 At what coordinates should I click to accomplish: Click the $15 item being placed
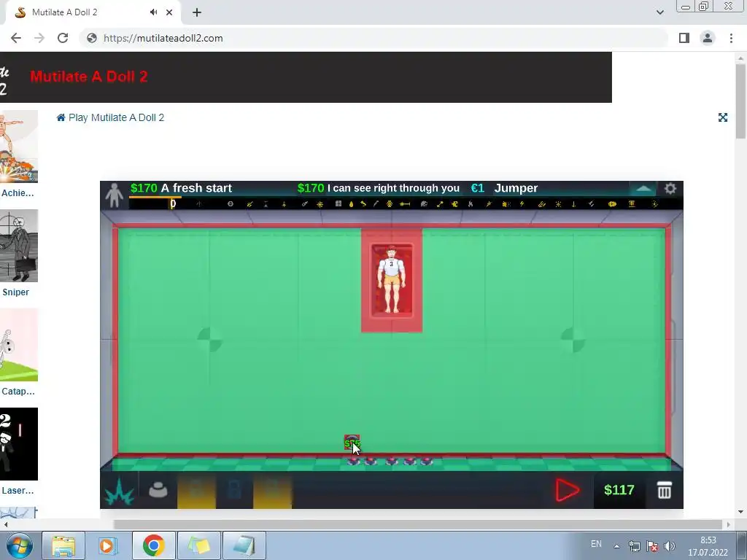[352, 443]
